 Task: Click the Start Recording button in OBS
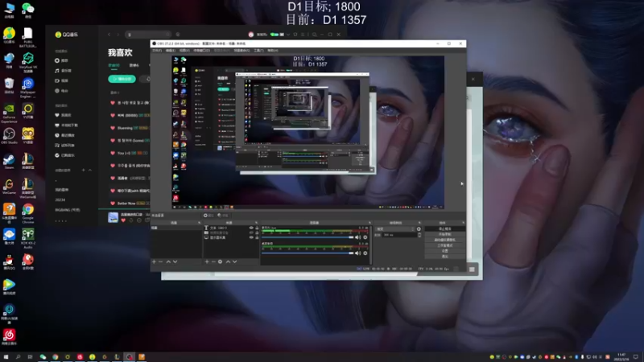coord(445,234)
